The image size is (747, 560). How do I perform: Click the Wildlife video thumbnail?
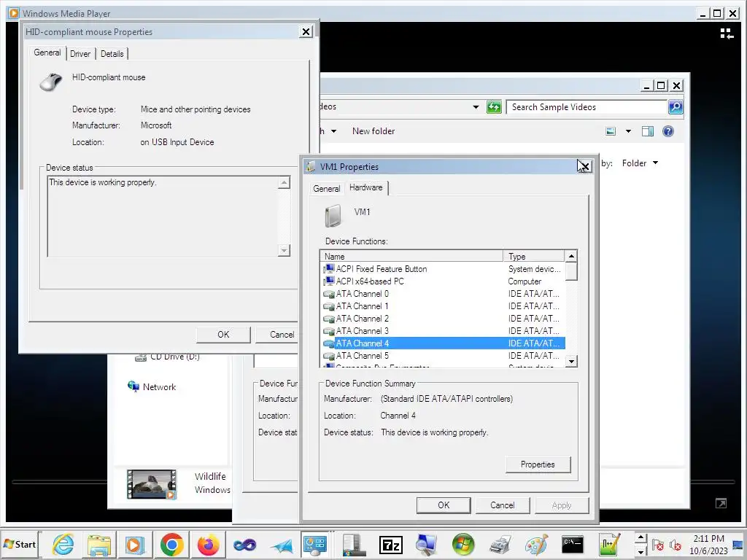click(152, 484)
